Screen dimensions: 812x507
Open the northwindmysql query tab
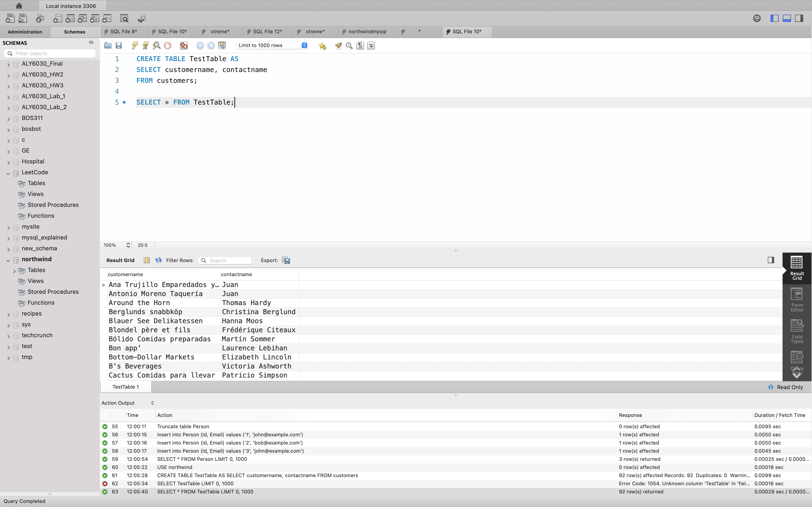click(x=367, y=31)
